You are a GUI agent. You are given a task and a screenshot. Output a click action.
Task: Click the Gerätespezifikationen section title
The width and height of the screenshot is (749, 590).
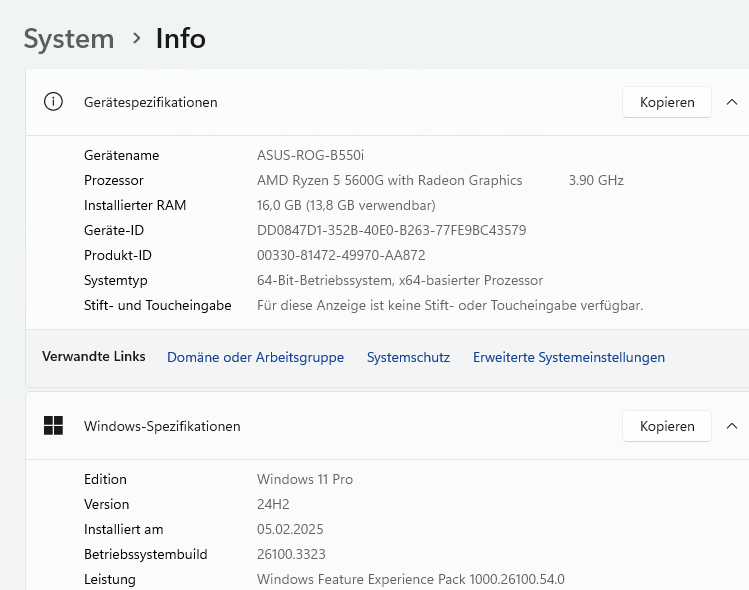tap(150, 102)
